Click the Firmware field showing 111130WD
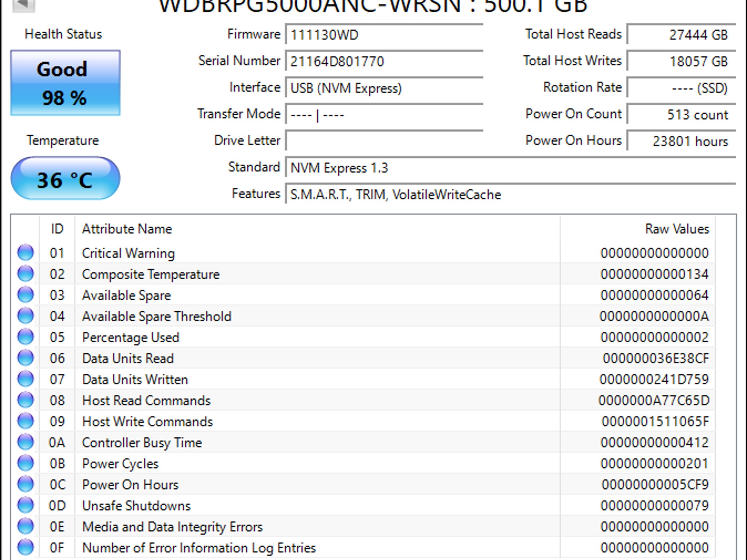Screen dimensions: 747x560 384,35
